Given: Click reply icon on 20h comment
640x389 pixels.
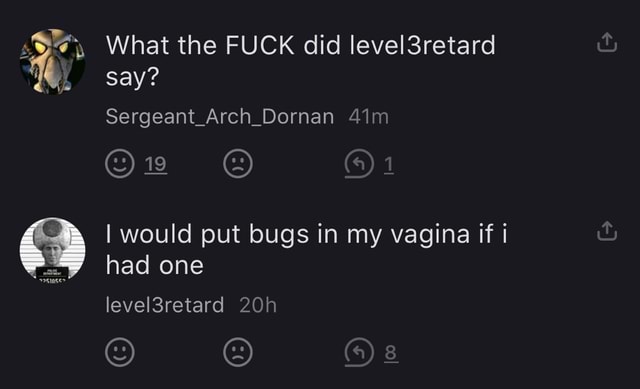Looking at the screenshot, I should [x=359, y=352].
